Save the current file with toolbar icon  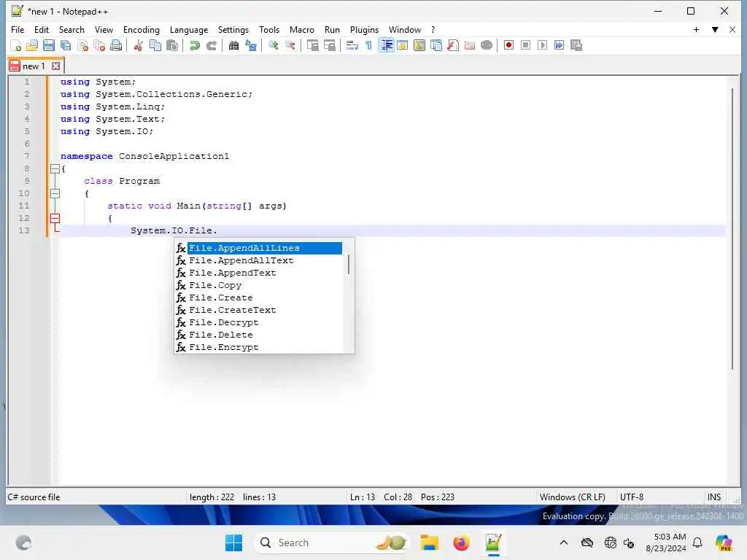coord(49,45)
